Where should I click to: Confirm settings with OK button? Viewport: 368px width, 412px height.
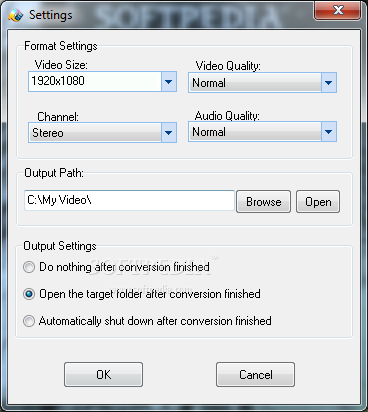pos(103,375)
